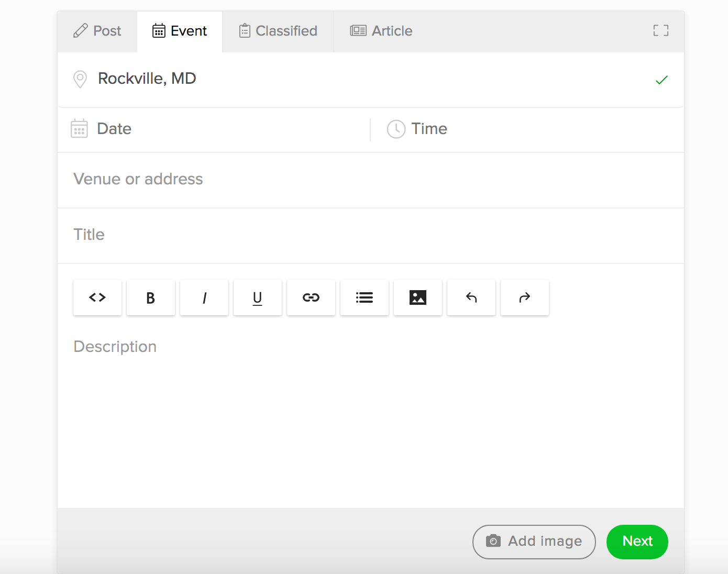Switch to the Classified tab

[278, 31]
